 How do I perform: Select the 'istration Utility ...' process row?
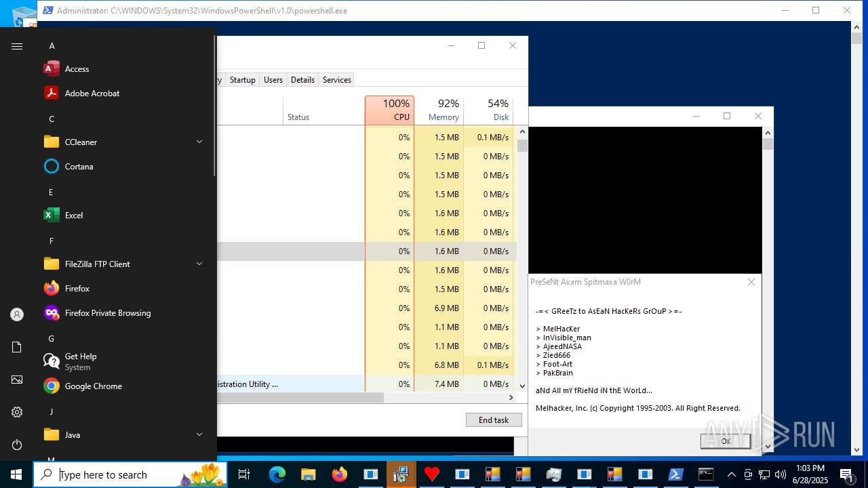tap(366, 384)
